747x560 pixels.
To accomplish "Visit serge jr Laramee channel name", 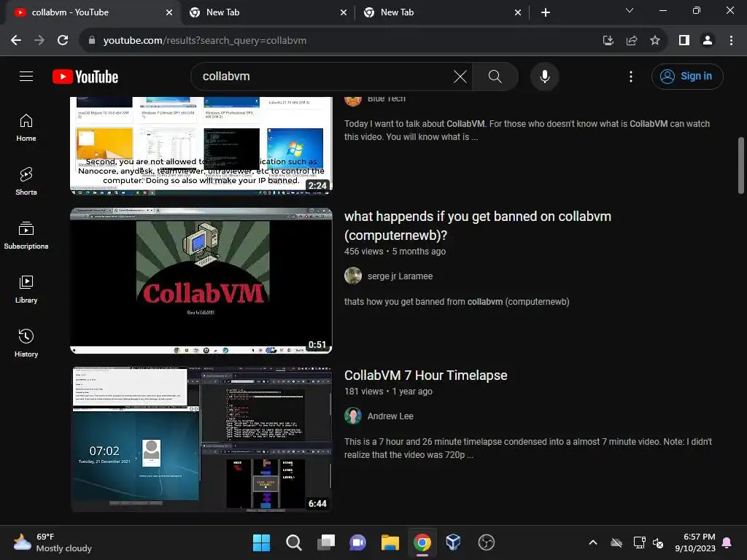I will click(400, 276).
